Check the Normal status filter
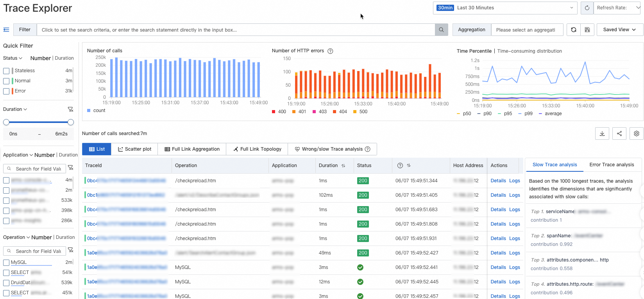 tap(6, 81)
